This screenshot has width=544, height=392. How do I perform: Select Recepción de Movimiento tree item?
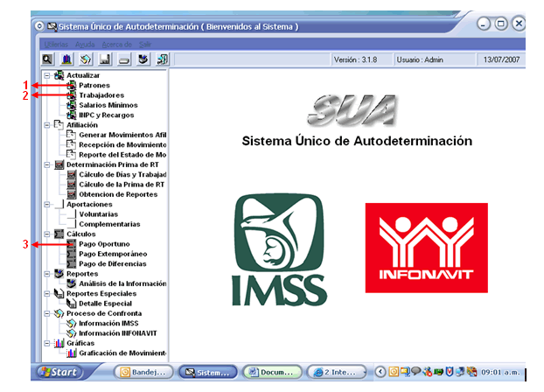(122, 144)
